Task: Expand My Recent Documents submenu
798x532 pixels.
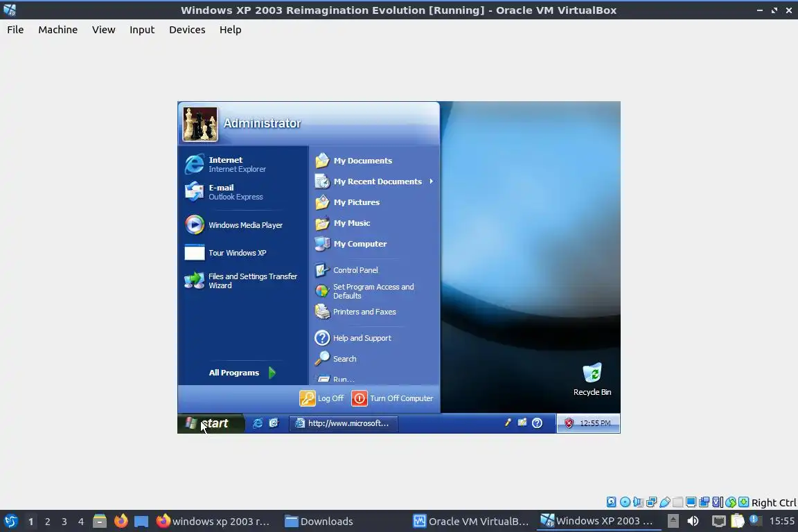Action: 375,181
